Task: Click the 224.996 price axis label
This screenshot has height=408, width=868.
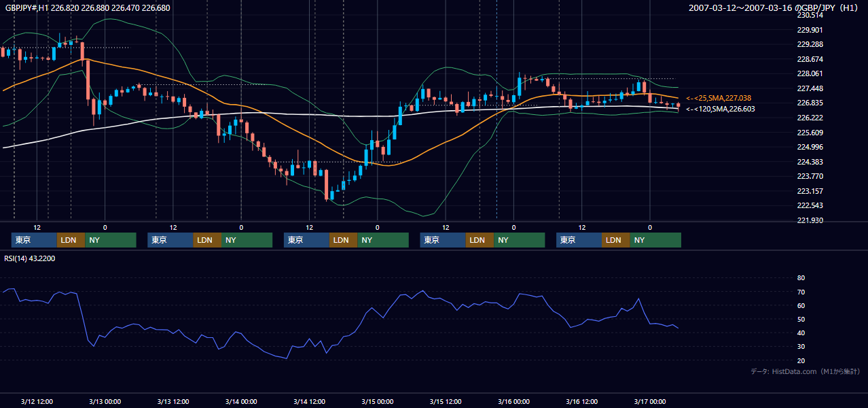Action: 810,147
